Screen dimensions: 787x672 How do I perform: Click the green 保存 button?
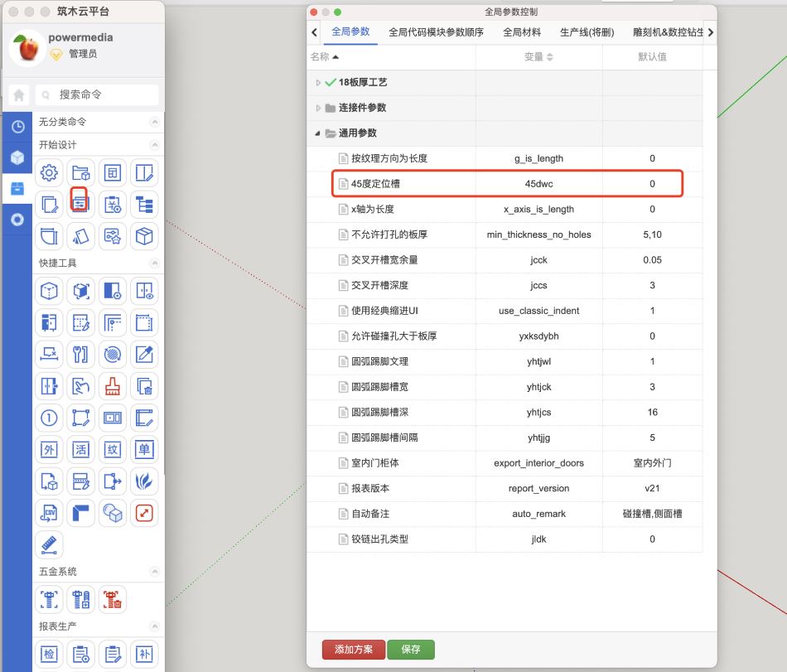coord(410,650)
